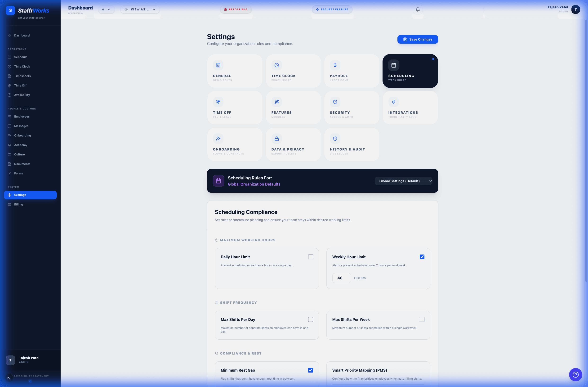The image size is (588, 387).
Task: Click the help question mark bubble
Action: click(575, 375)
